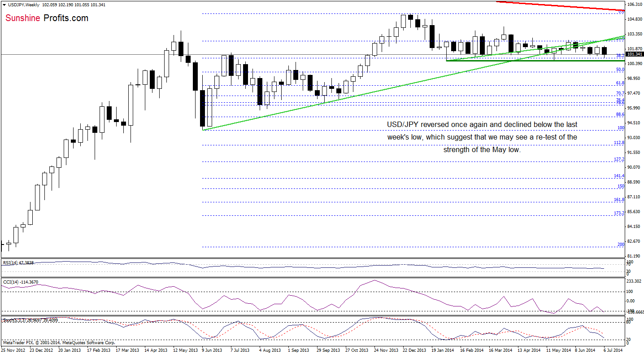Click the 200 Fibonacci extension label
This screenshot has width=644, height=354.
point(621,245)
